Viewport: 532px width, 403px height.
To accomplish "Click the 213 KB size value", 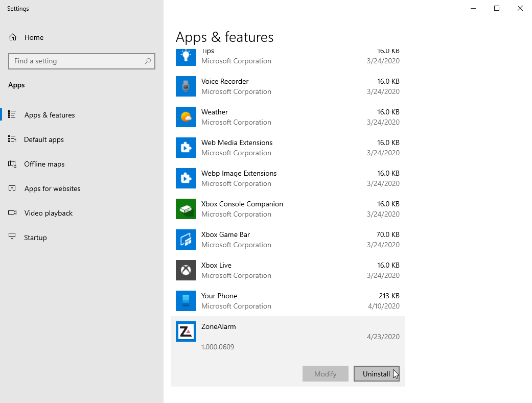I will pyautogui.click(x=389, y=296).
